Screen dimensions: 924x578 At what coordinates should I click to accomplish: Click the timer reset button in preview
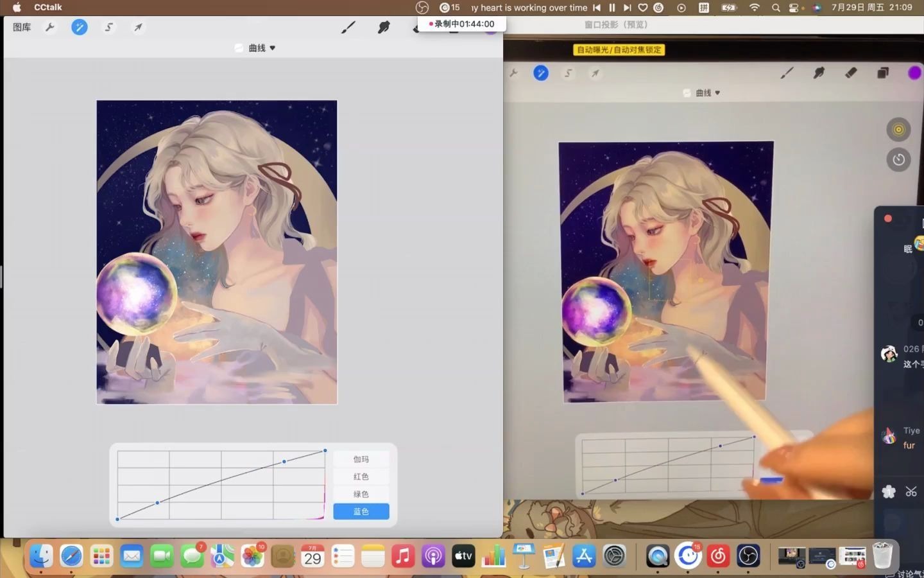click(x=898, y=159)
